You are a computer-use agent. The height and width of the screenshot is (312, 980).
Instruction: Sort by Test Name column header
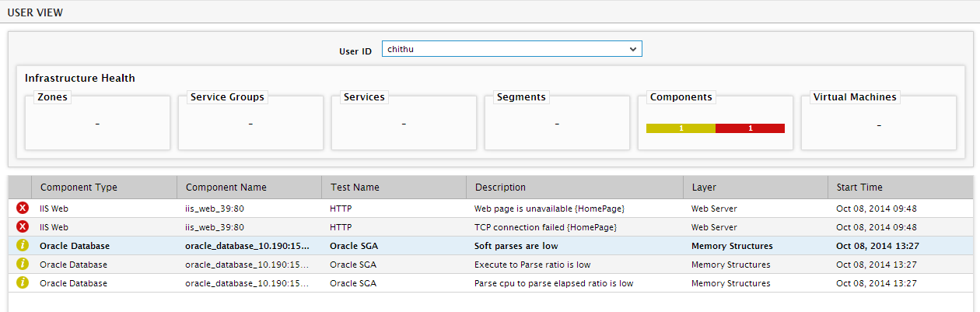point(355,188)
